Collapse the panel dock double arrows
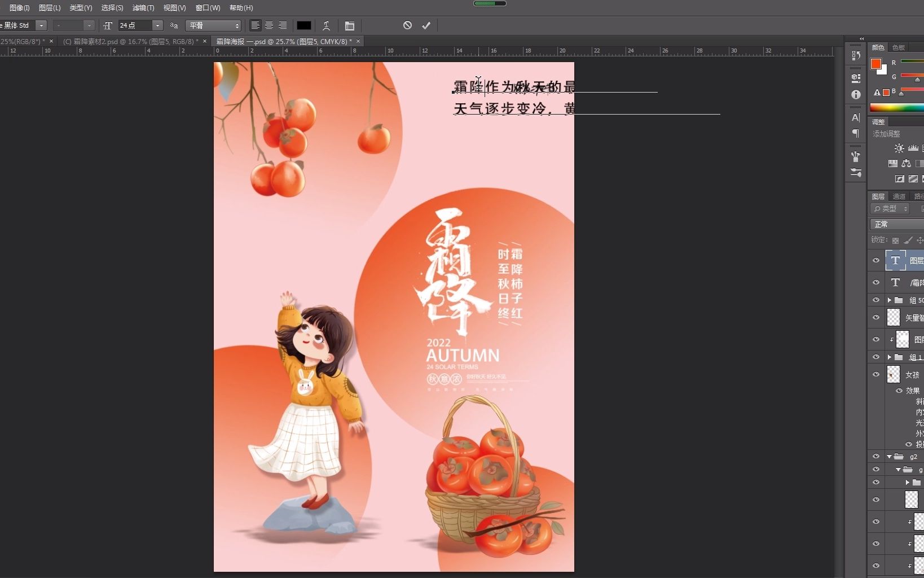 [861, 39]
